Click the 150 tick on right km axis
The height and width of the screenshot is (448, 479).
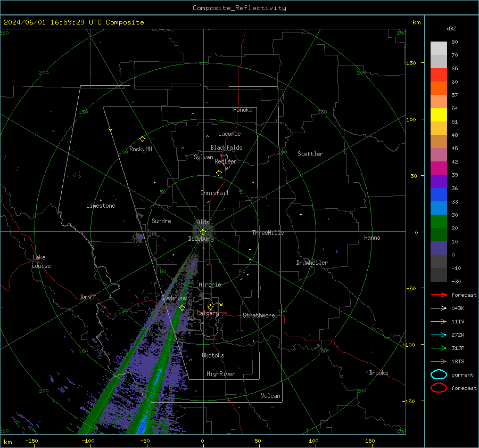coord(411,63)
